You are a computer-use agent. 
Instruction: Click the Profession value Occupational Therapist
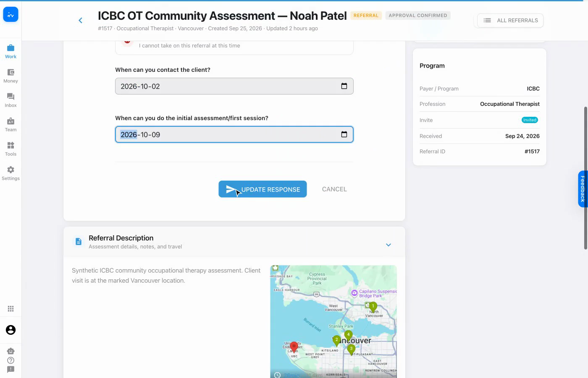click(509, 104)
